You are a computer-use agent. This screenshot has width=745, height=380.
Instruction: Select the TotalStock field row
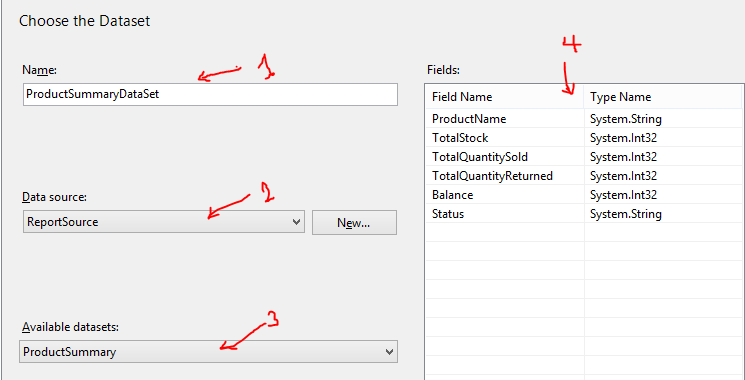[584, 138]
